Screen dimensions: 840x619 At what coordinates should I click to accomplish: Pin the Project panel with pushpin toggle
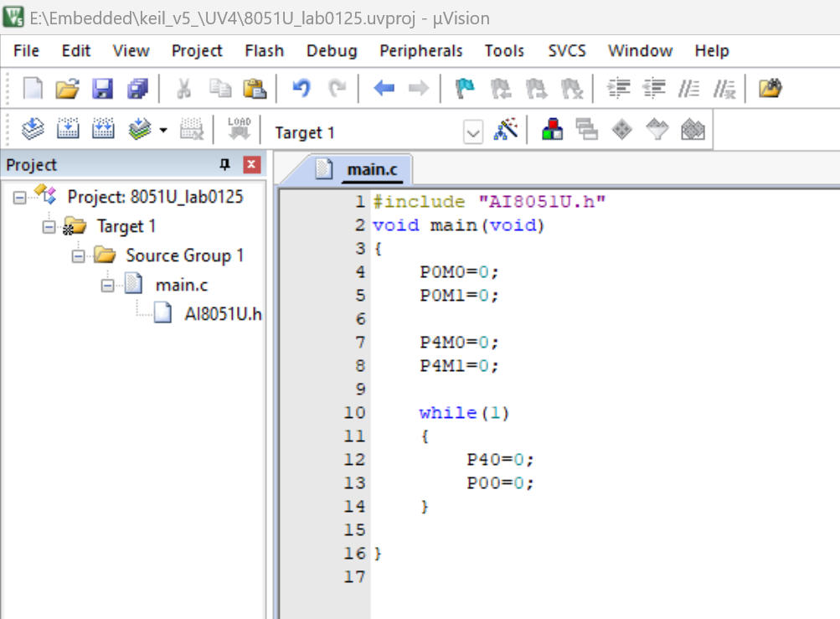225,164
